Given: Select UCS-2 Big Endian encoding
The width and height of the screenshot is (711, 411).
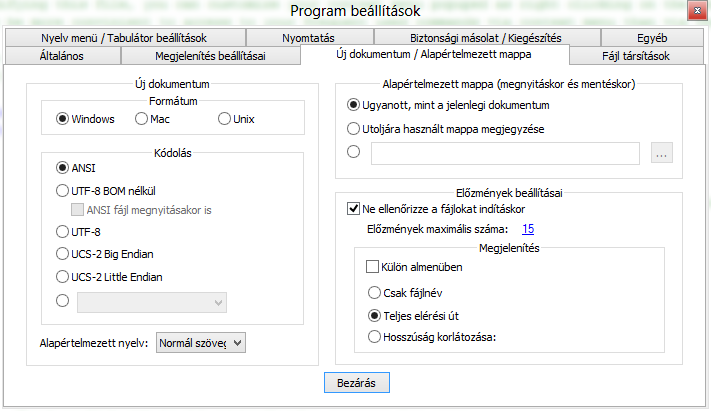Looking at the screenshot, I should click(x=64, y=254).
